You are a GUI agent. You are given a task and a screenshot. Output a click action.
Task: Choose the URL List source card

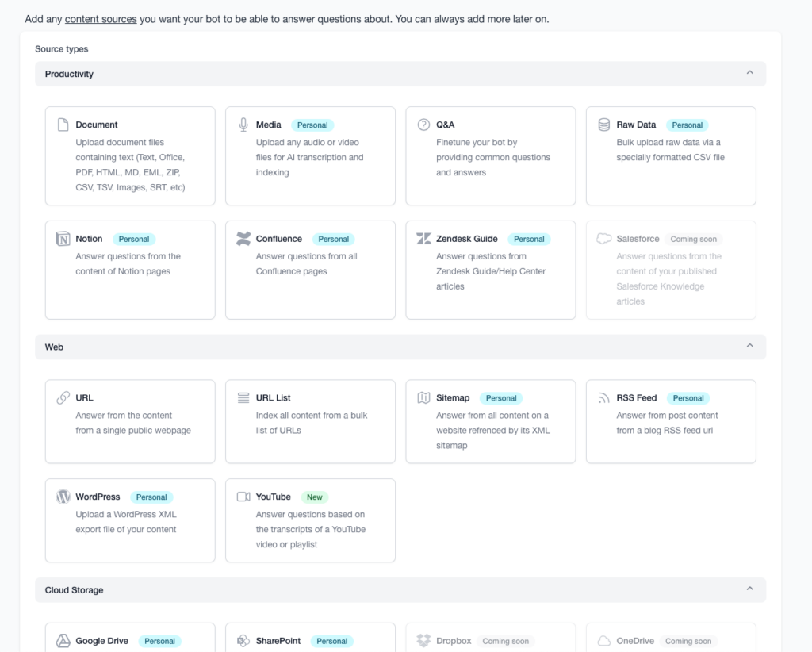[310, 421]
